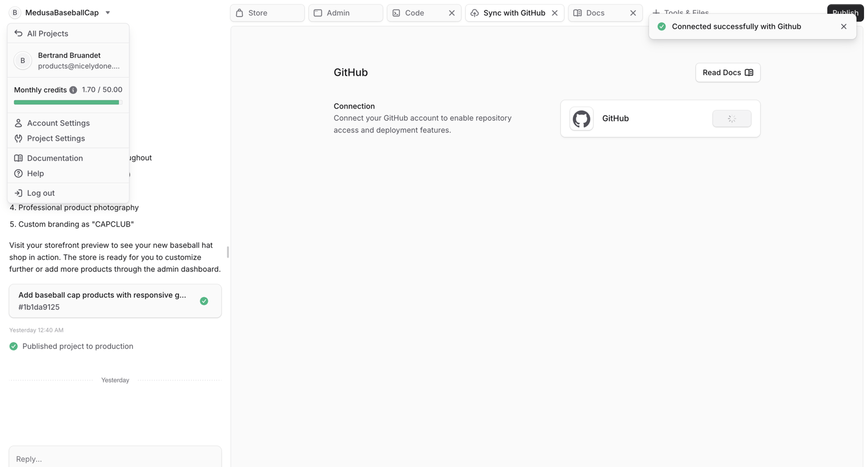868x467 pixels.
Task: Click green check on baseball cap commit card
Action: click(204, 301)
